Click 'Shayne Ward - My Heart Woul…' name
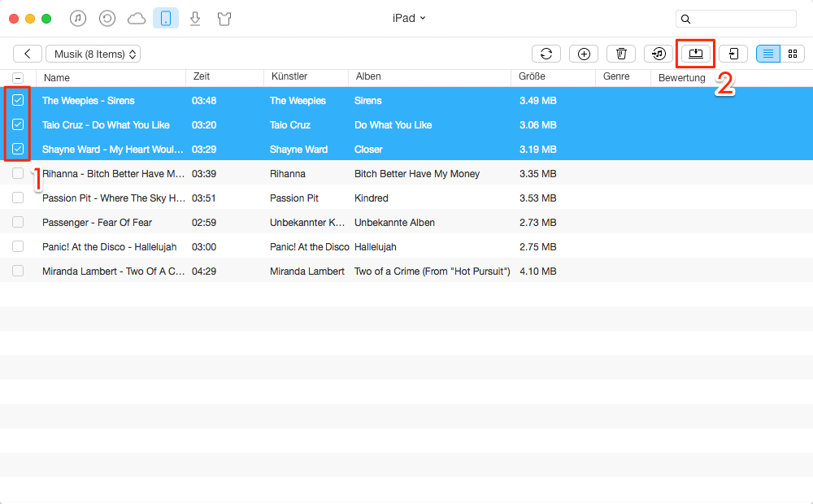 112,150
